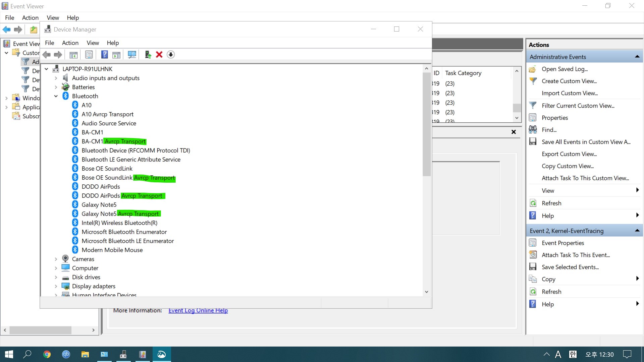The width and height of the screenshot is (644, 362).
Task: Click the action pane toggle toolbar icon
Action: click(x=116, y=55)
